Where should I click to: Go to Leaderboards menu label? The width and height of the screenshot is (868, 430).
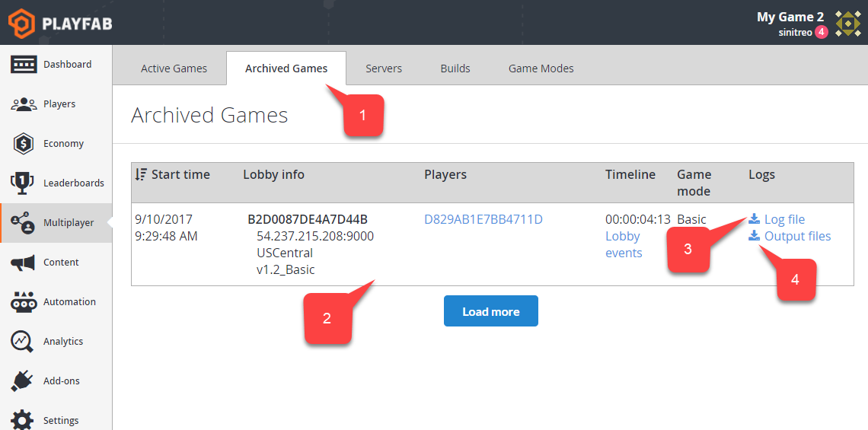click(x=74, y=183)
